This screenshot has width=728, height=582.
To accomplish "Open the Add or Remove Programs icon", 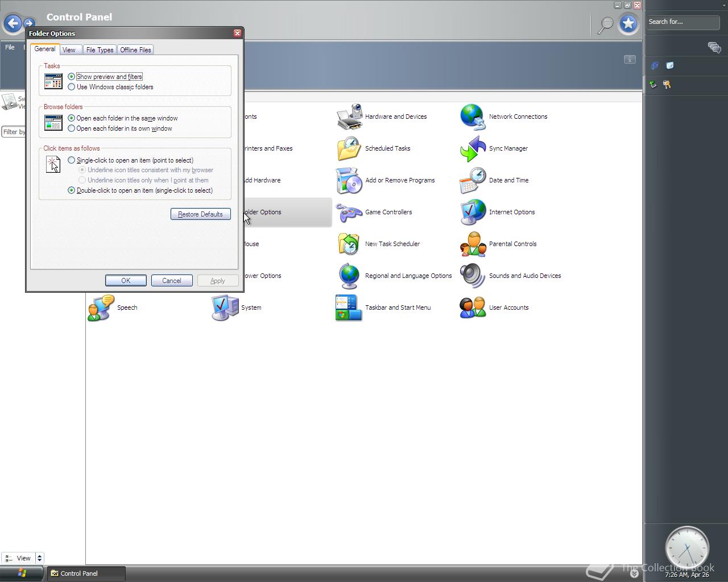I will [x=349, y=180].
